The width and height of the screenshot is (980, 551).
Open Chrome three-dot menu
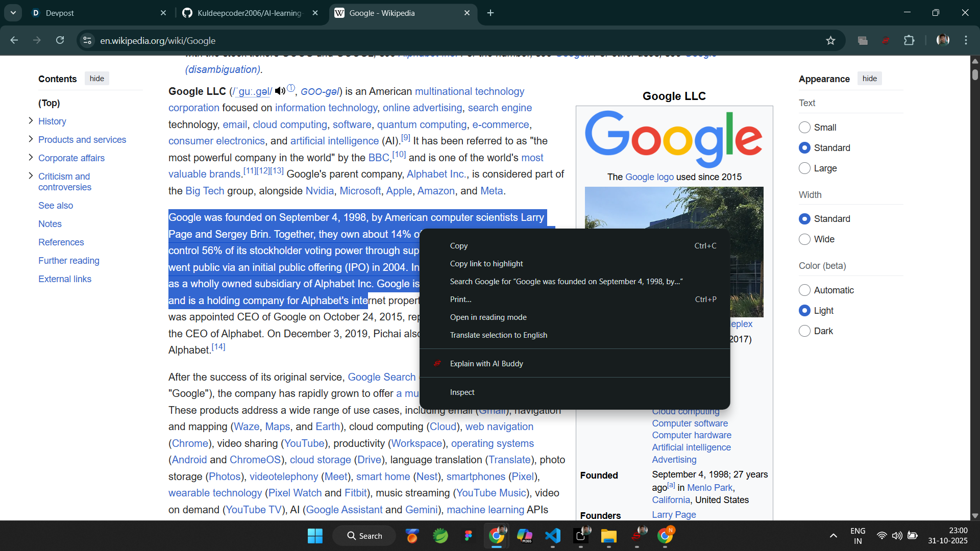[x=966, y=40]
